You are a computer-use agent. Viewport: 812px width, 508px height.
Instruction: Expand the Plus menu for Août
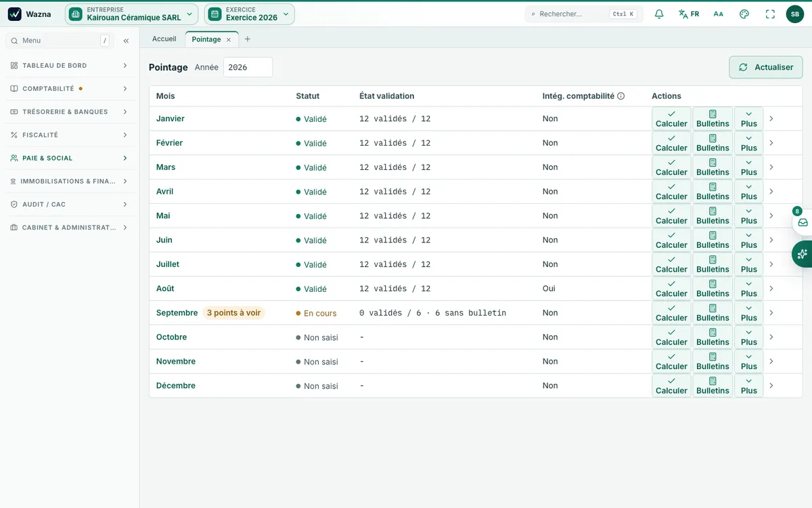(x=748, y=289)
